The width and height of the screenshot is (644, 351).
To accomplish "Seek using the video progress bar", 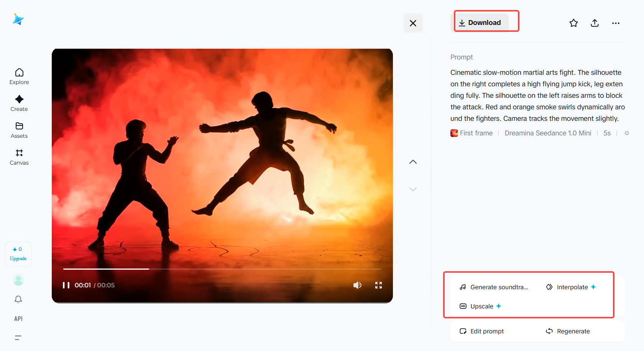I will pos(222,269).
